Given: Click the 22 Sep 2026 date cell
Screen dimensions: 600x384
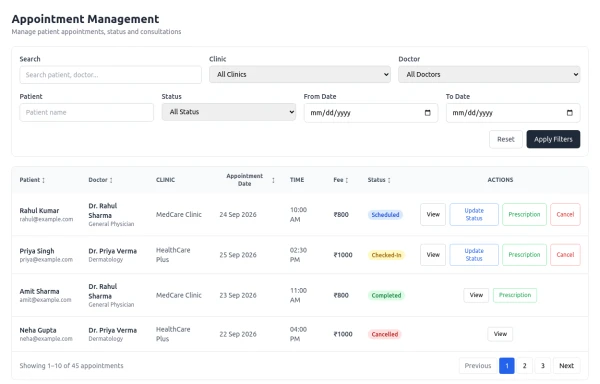Looking at the screenshot, I should click(x=238, y=334).
